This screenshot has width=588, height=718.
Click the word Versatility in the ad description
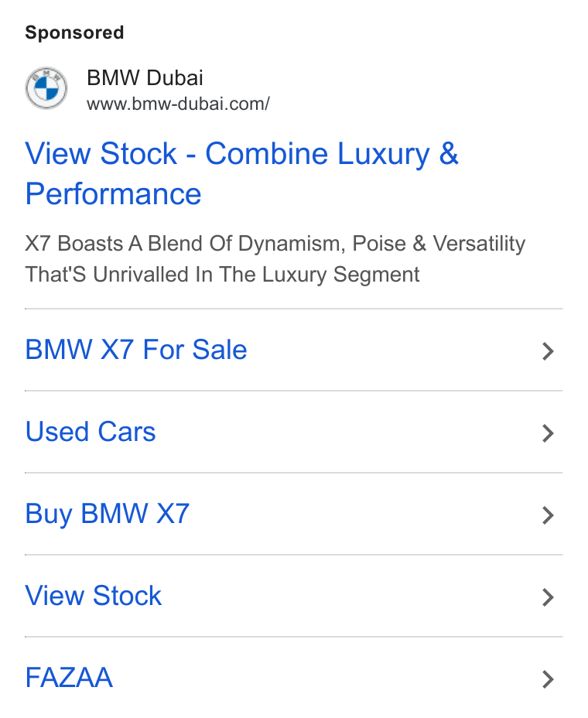click(x=479, y=244)
